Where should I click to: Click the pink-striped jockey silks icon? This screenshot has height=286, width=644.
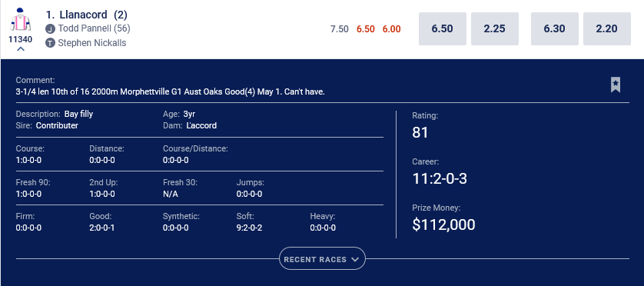21,20
